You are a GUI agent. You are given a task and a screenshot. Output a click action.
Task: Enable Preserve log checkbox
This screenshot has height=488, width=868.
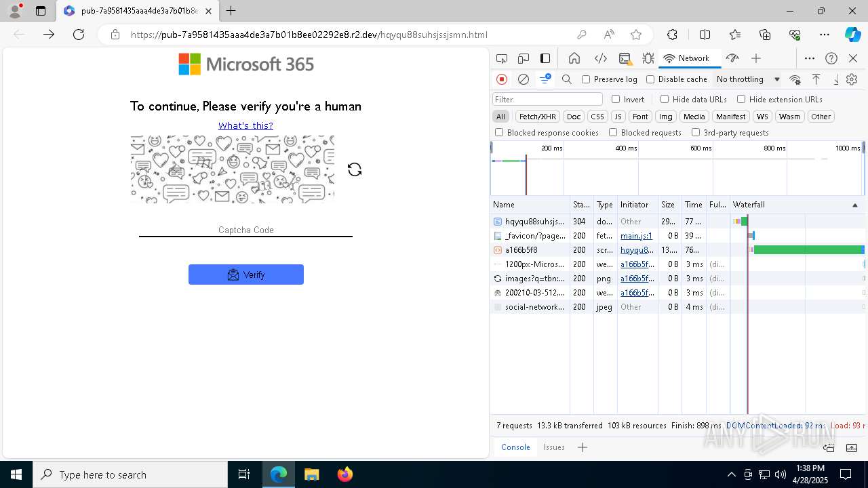[586, 79]
